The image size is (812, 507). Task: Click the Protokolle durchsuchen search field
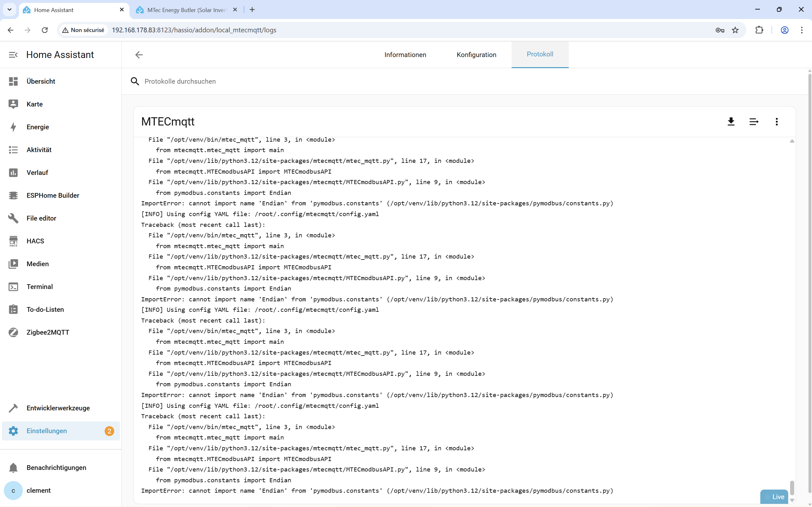point(302,81)
